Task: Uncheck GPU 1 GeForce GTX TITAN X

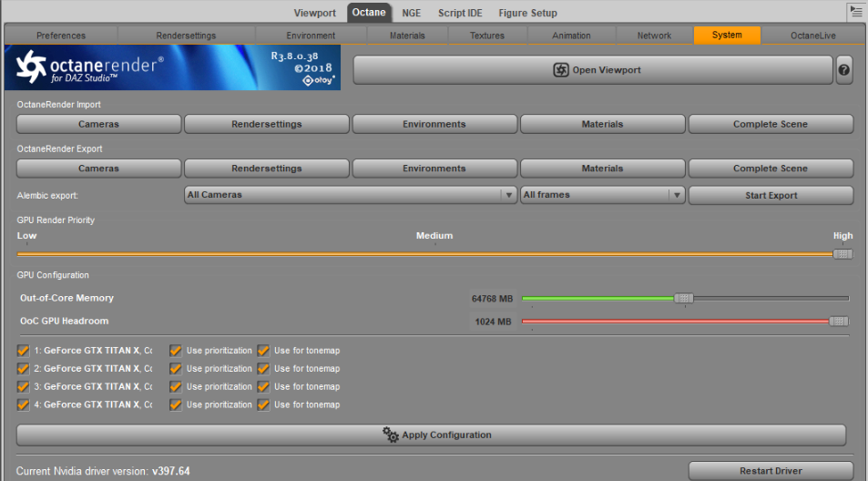Action: (x=24, y=351)
